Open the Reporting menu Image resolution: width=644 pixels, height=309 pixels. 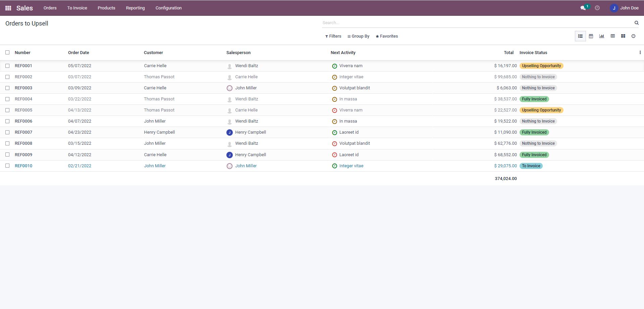click(135, 8)
